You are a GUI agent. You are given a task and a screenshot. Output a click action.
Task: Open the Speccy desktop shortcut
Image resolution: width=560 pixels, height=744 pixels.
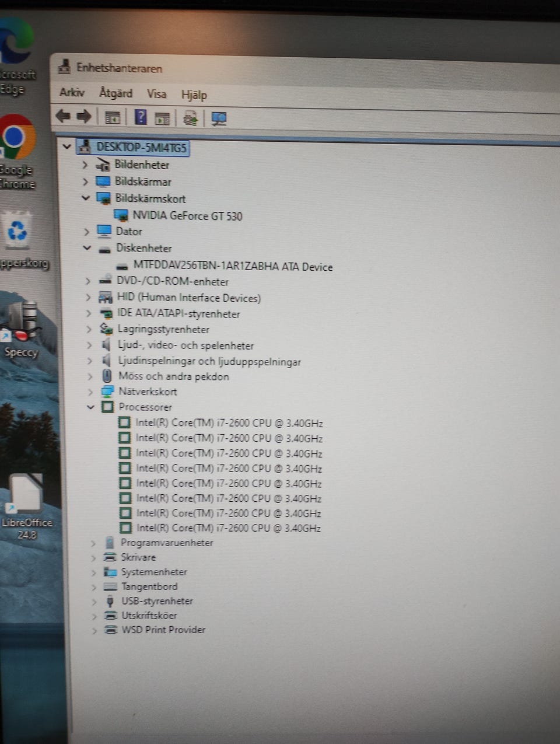point(21,328)
